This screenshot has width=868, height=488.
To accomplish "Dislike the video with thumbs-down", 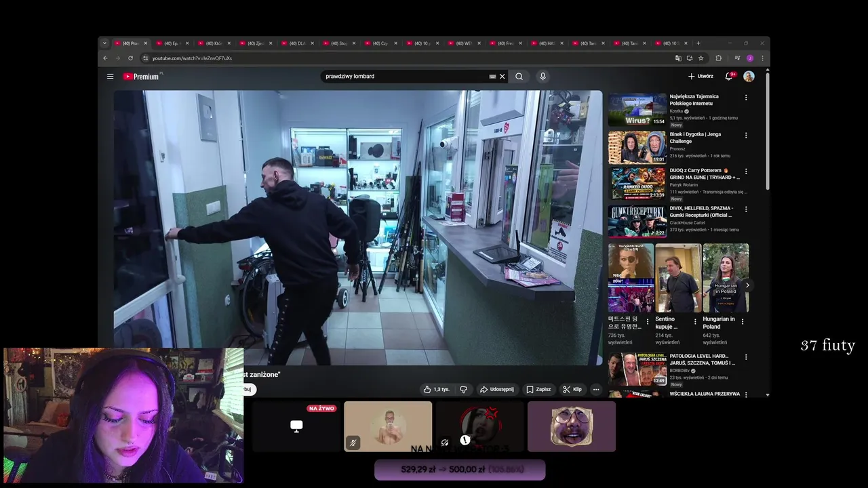I will coord(464,390).
